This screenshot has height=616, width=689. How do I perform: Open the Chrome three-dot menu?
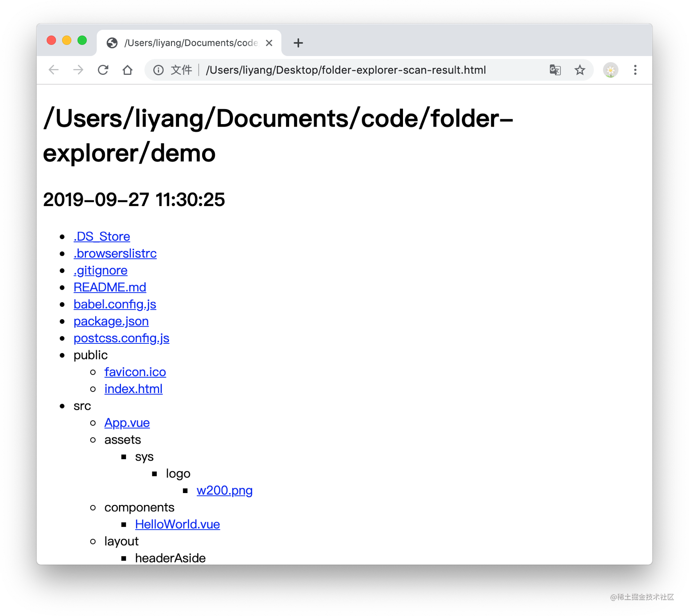click(635, 70)
